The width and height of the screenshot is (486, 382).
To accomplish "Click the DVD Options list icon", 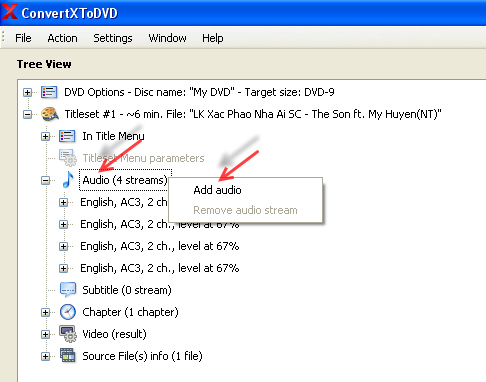I will pos(49,92).
